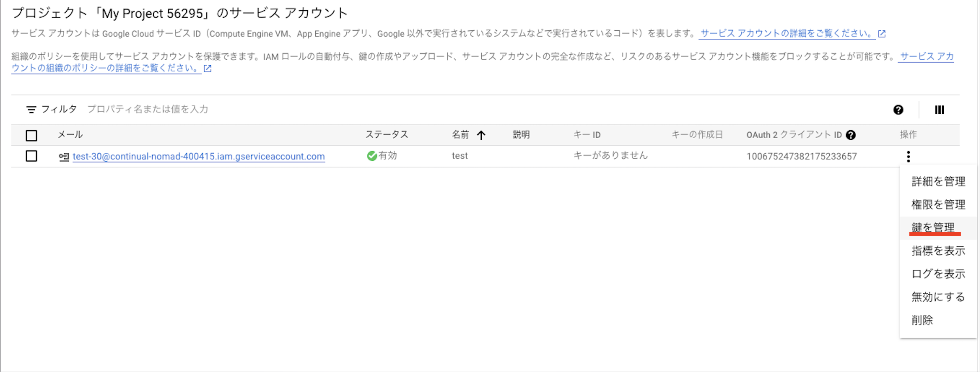Viewport: 980px width, 372px height.
Task: Select 削除 from the actions menu
Action: pyautogui.click(x=938, y=320)
